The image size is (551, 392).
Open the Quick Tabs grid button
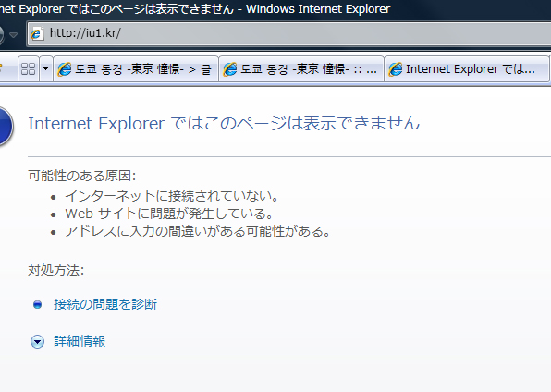pos(28,69)
